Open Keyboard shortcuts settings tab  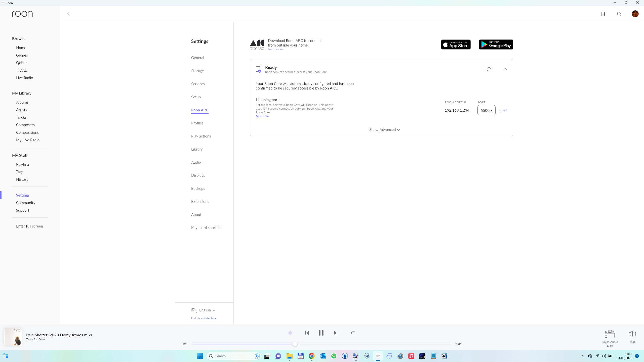click(207, 228)
